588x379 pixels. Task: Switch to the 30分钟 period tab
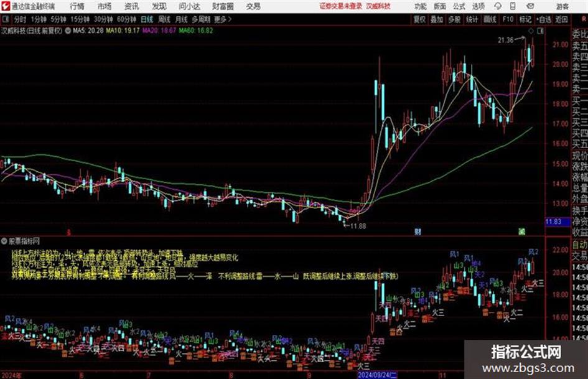pos(103,19)
